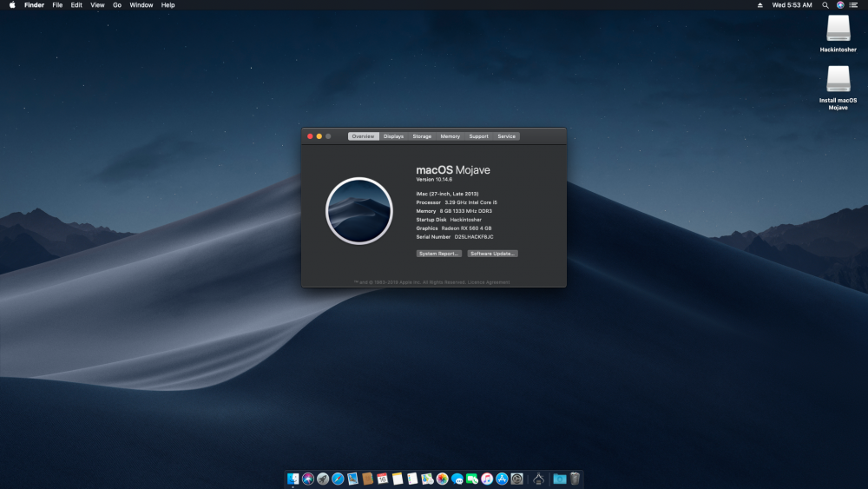This screenshot has height=489, width=868.
Task: Open the Go menu
Action: point(117,5)
